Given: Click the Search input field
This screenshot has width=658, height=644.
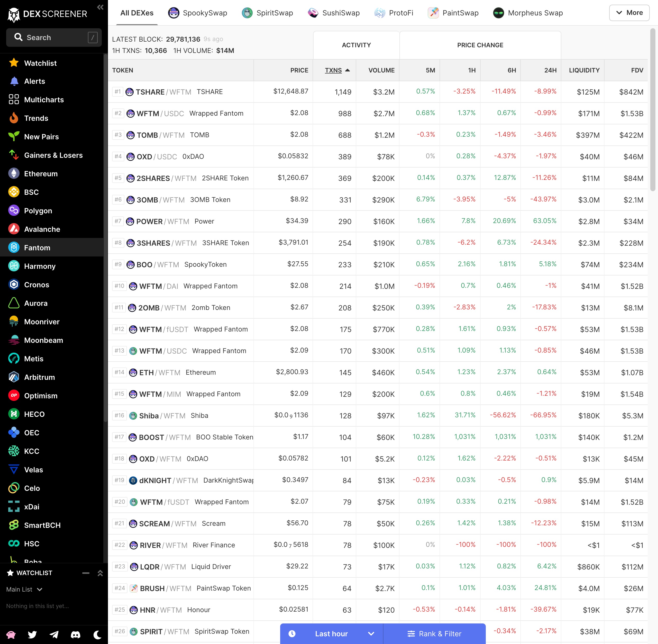Looking at the screenshot, I should (x=52, y=38).
